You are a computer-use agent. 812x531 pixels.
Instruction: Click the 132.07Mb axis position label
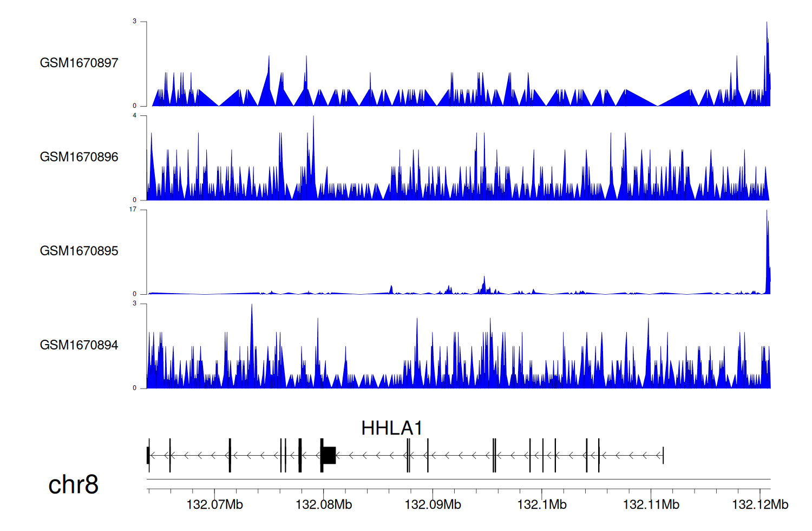pyautogui.click(x=214, y=505)
